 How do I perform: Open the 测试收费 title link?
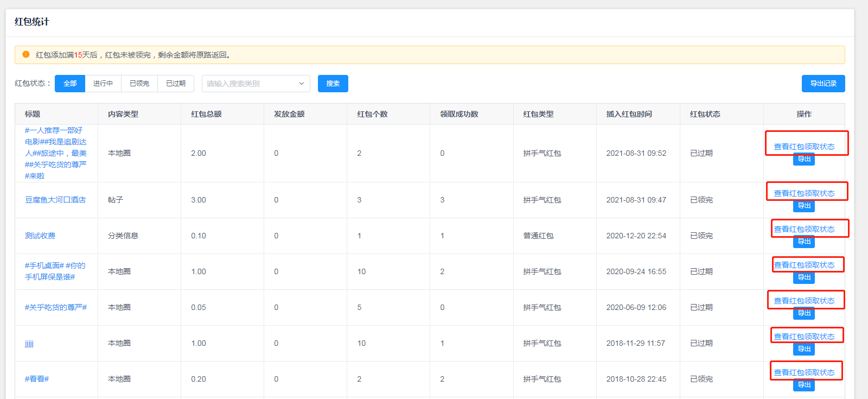40,236
